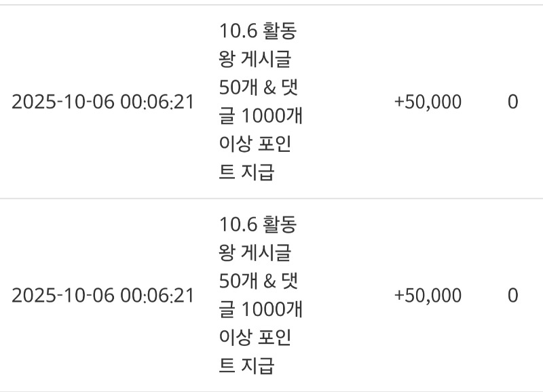
Task: Click '10.6 활동' text in the bottom row
Action: (257, 224)
